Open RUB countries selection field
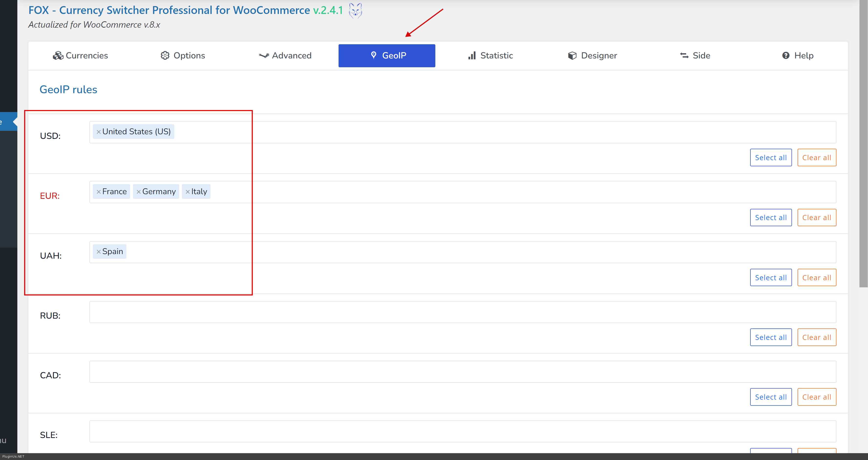The width and height of the screenshot is (868, 460). coord(462,312)
